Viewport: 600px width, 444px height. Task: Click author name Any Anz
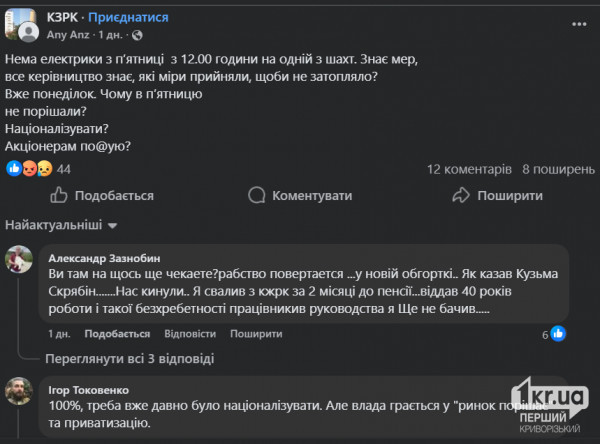68,33
